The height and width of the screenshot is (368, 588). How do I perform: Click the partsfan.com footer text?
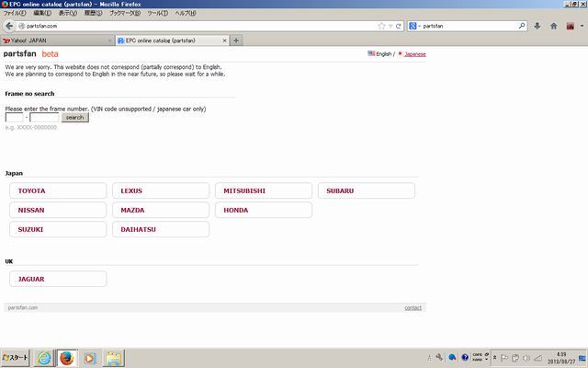tap(23, 307)
